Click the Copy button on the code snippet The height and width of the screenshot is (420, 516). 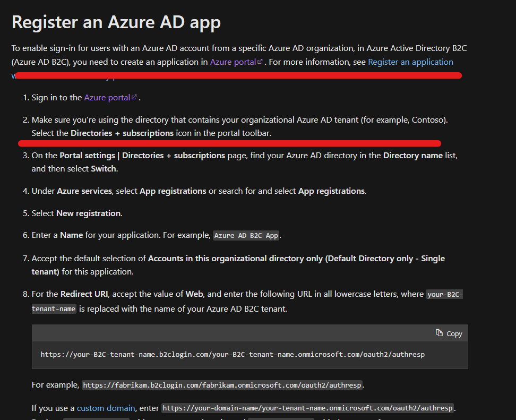(x=449, y=333)
